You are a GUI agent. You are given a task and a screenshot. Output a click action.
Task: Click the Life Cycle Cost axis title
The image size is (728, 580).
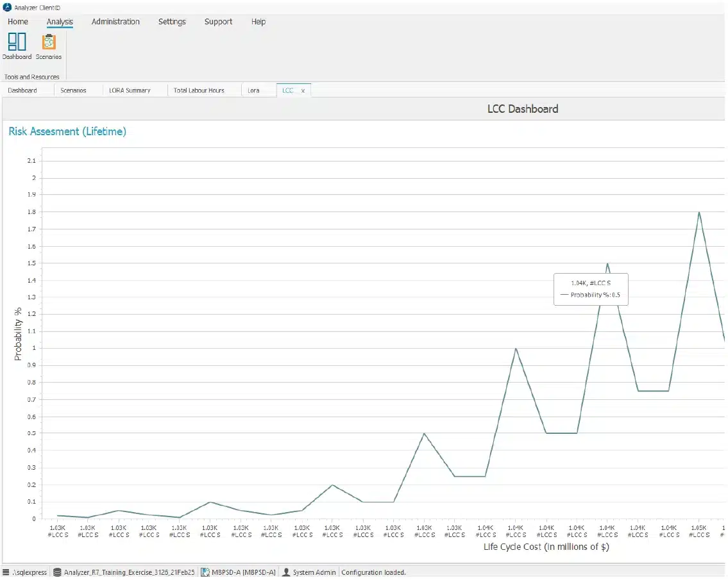point(546,547)
